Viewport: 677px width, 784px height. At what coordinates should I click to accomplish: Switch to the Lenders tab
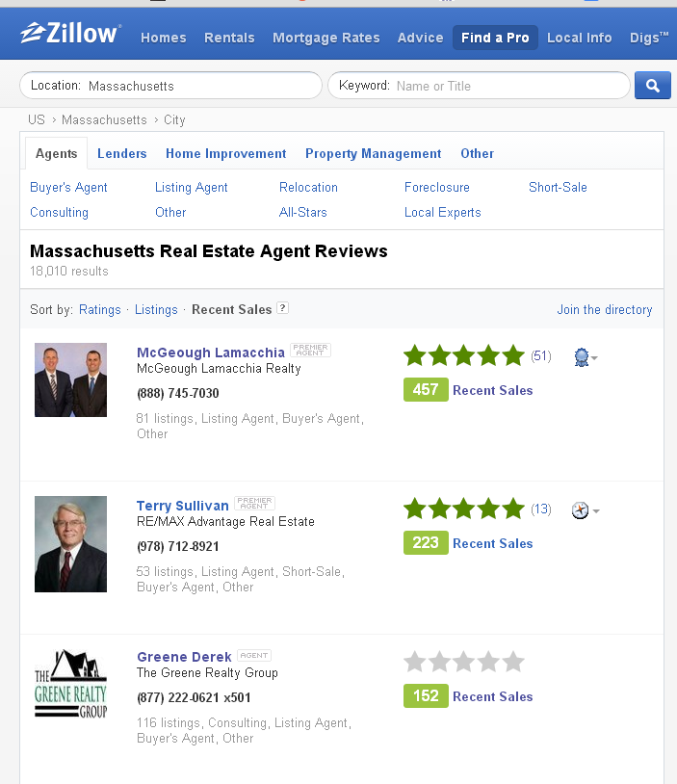coord(122,153)
